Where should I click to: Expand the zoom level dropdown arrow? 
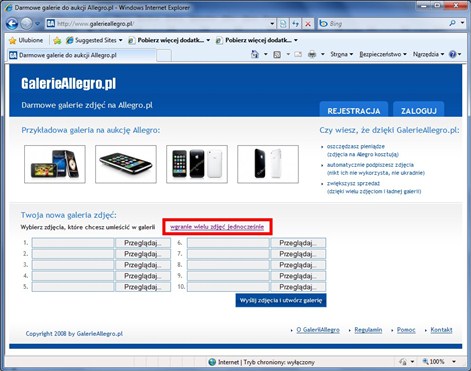click(x=454, y=362)
